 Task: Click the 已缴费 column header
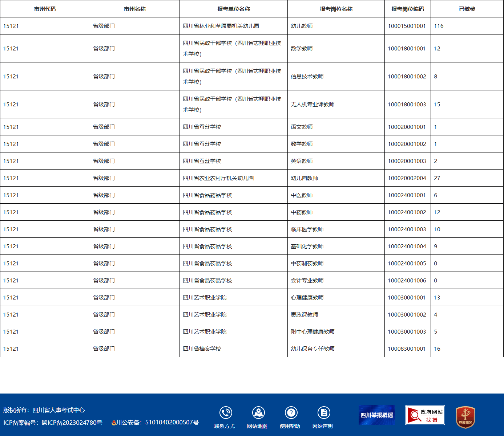pos(467,9)
